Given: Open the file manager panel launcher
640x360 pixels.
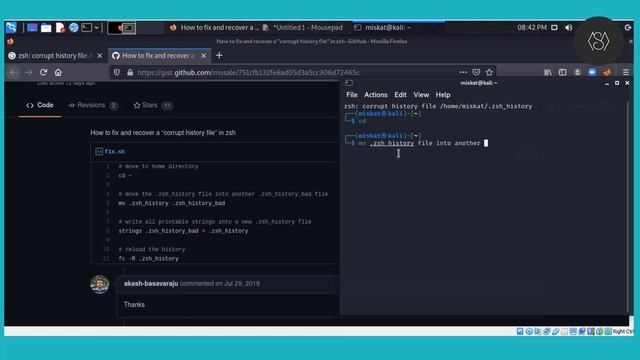Looking at the screenshot, I should [x=46, y=27].
